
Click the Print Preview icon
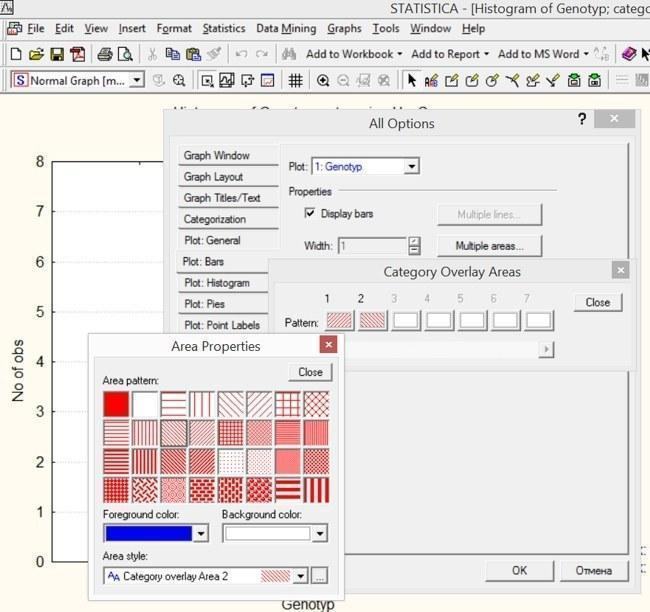(125, 54)
